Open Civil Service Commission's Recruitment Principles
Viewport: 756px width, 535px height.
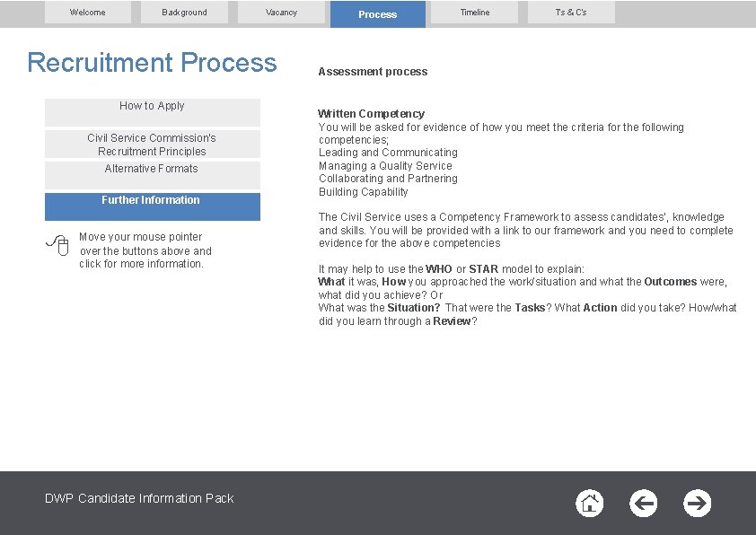[151, 144]
